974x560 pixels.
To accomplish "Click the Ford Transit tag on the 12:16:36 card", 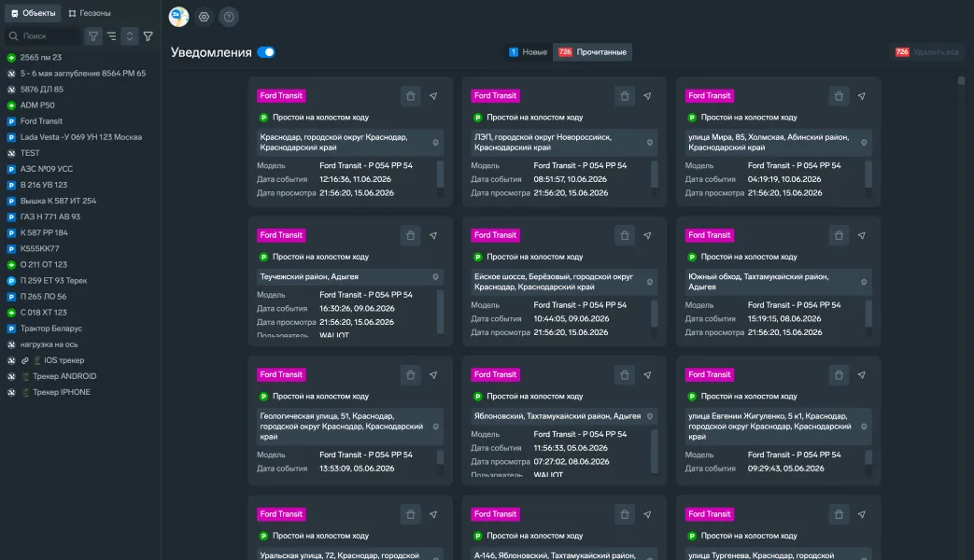I will coord(281,95).
